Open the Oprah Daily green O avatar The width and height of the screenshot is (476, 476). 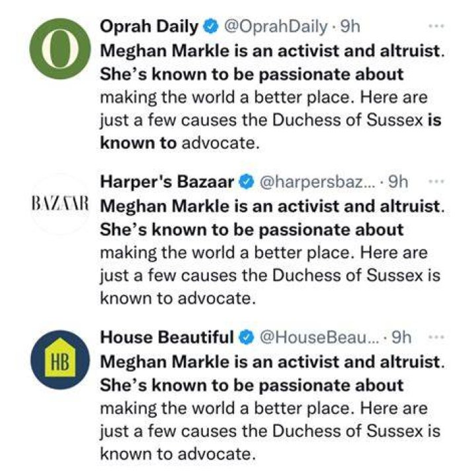click(60, 49)
